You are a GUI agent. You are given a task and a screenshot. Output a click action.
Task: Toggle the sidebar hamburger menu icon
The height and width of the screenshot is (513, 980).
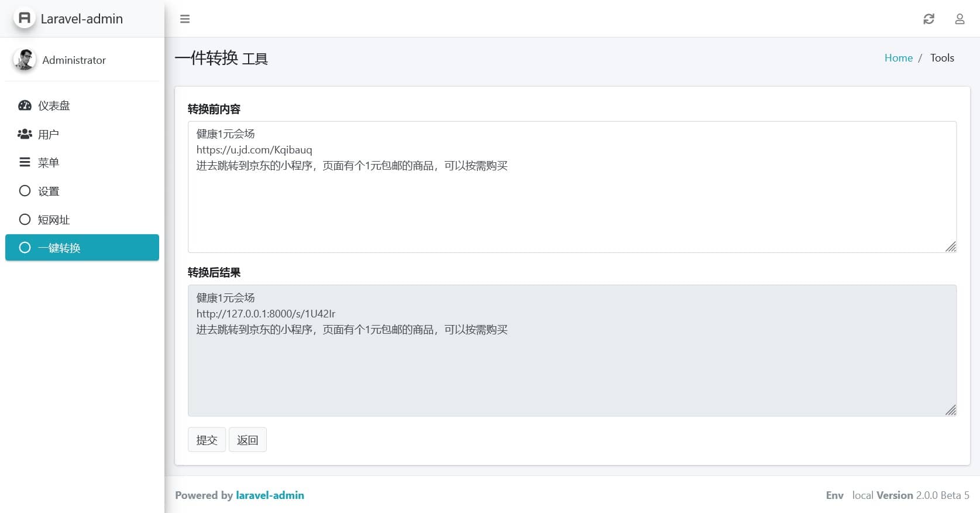coord(185,19)
